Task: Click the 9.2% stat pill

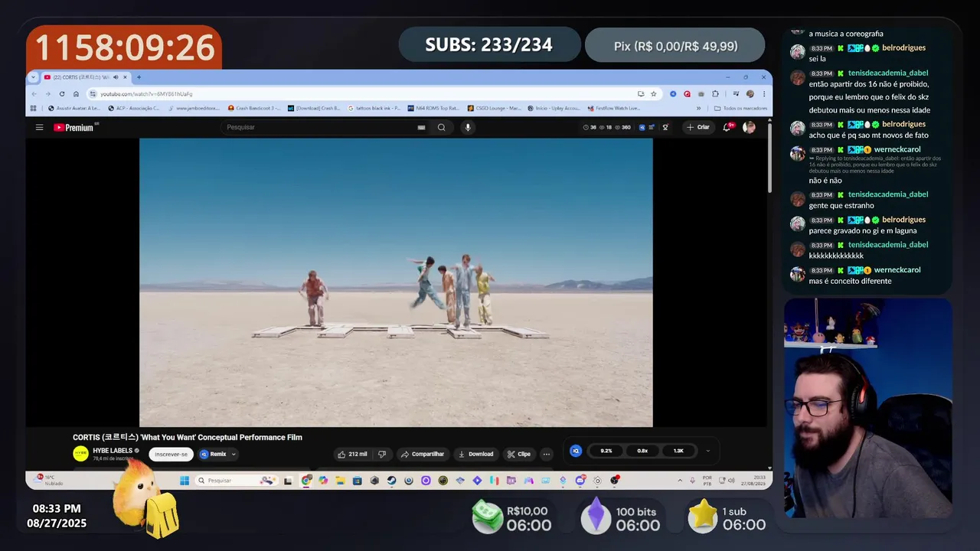Action: pyautogui.click(x=606, y=451)
